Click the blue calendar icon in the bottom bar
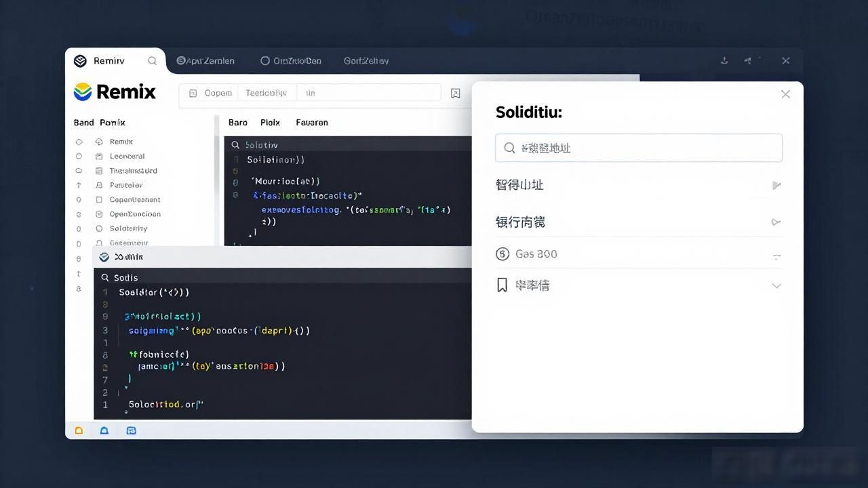This screenshot has height=488, width=868. click(x=132, y=430)
